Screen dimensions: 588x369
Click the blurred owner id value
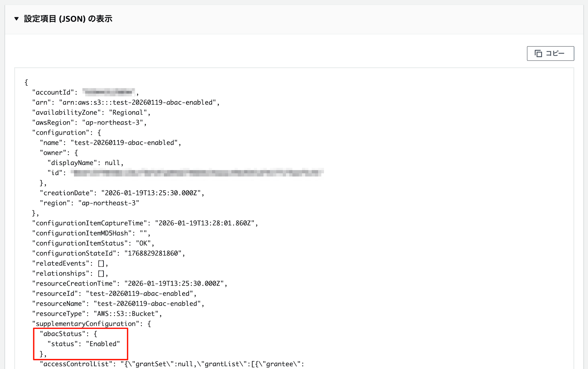point(197,173)
